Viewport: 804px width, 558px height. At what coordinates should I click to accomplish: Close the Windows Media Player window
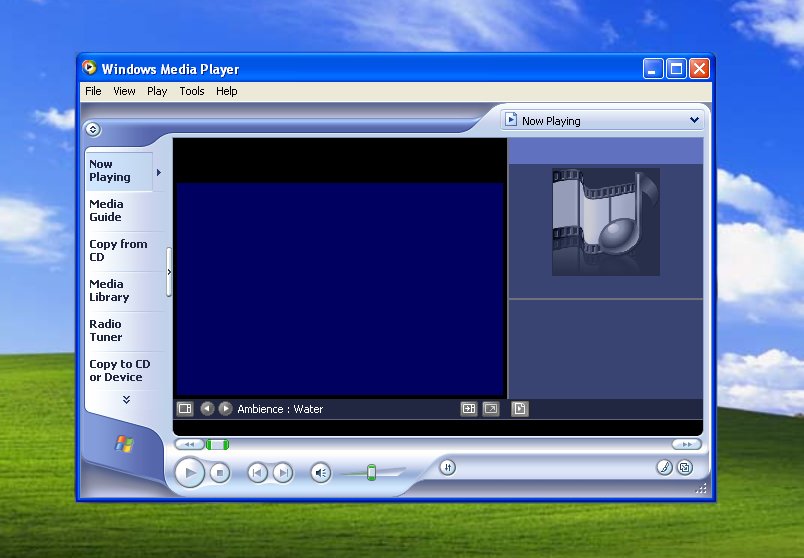tap(699, 68)
